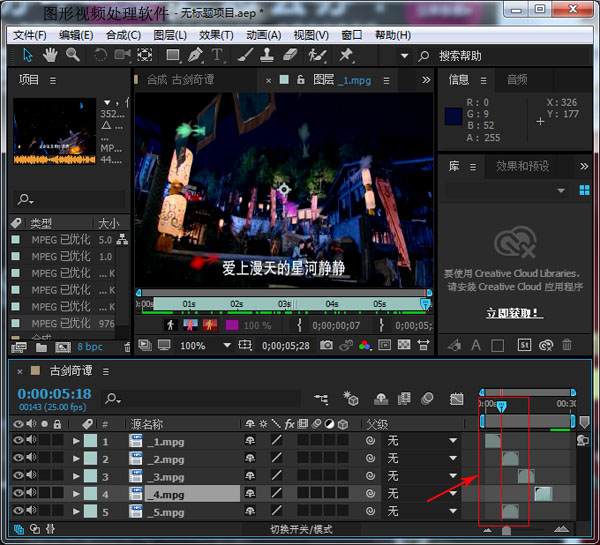Open 合成(C) menu
600x545 pixels.
tap(123, 35)
